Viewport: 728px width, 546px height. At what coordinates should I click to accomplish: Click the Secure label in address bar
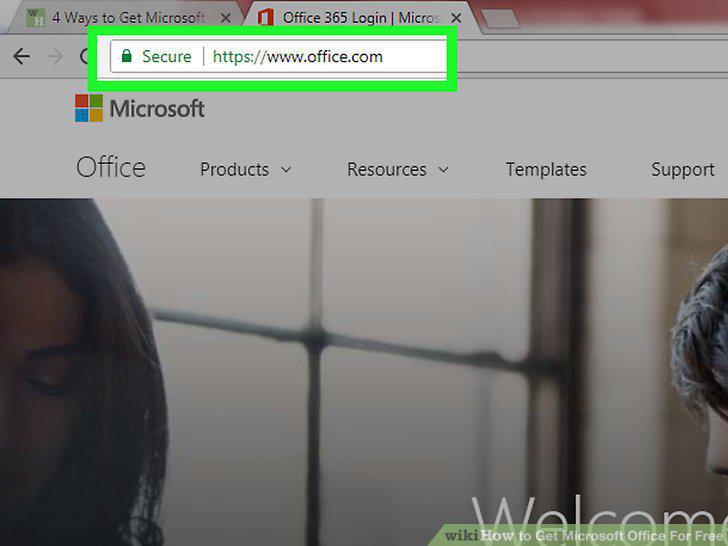(x=167, y=57)
